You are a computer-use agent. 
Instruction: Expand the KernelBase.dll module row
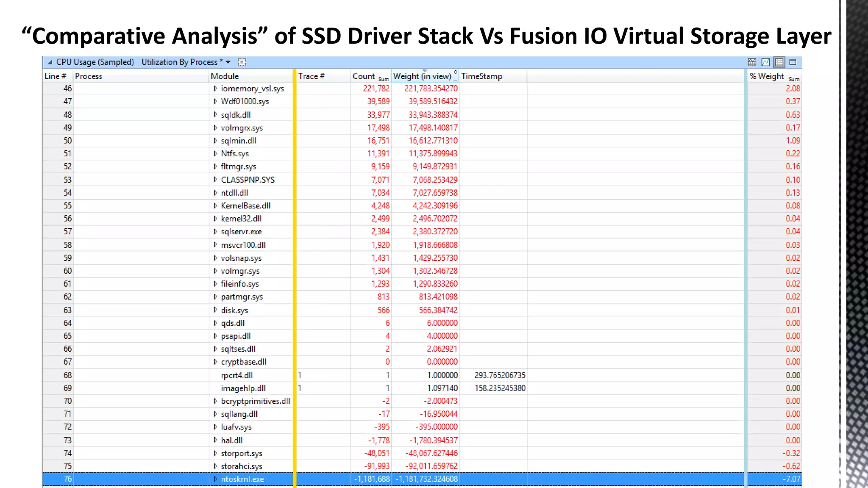point(215,205)
